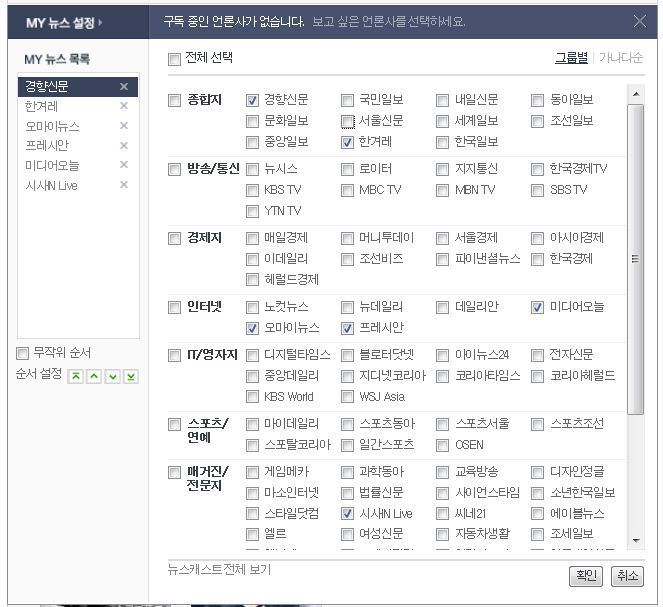This screenshot has width=663, height=607.
Task: Open 뉴스캐스트 전체 보기 link
Action: point(219,569)
